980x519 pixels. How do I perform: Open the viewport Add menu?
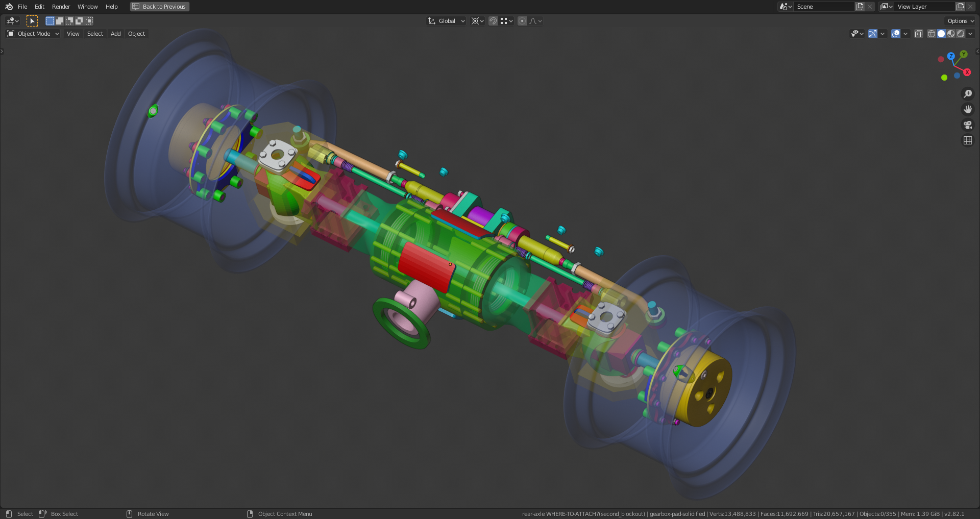116,34
